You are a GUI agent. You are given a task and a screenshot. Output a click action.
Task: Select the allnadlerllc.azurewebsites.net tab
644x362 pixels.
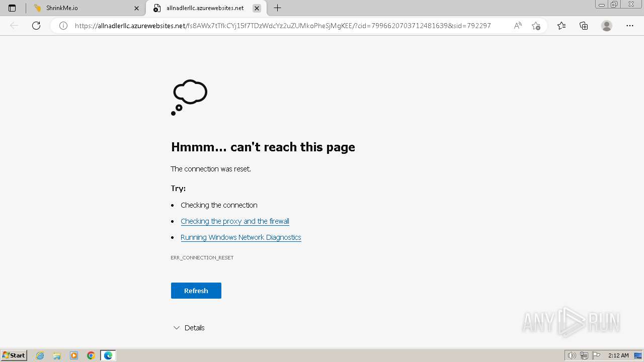pyautogui.click(x=205, y=8)
